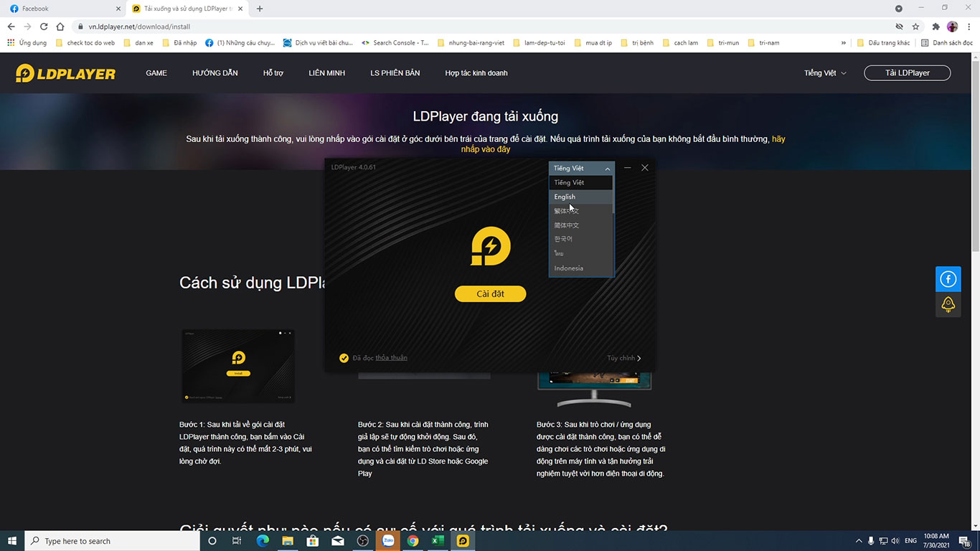The image size is (980, 551).
Task: Toggle the agreement checkbox in the installer
Action: coord(344,358)
